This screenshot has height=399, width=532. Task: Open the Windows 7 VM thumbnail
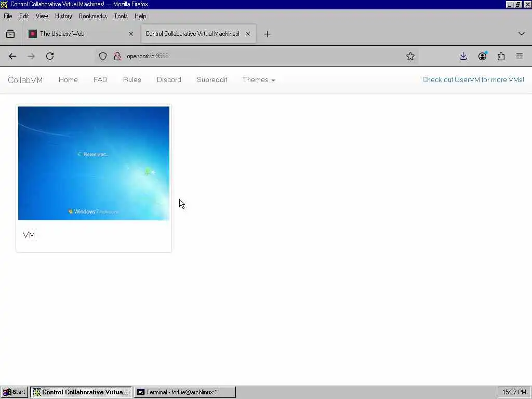pos(94,163)
